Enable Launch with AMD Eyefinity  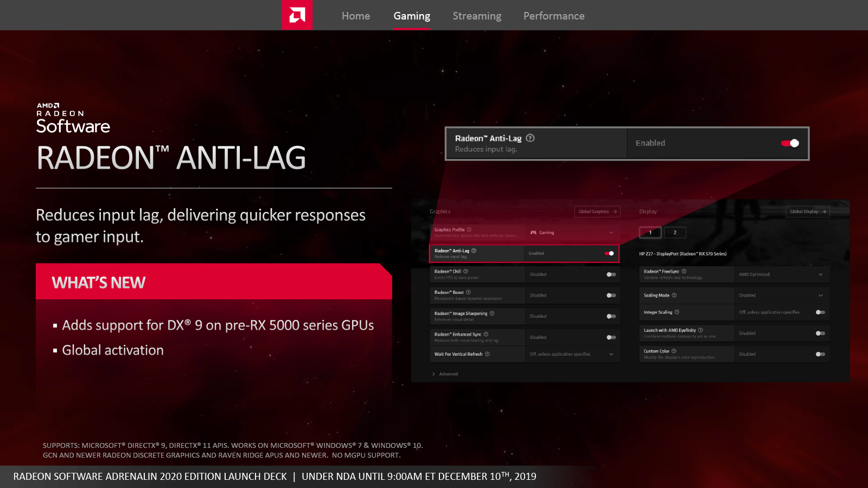(x=820, y=333)
